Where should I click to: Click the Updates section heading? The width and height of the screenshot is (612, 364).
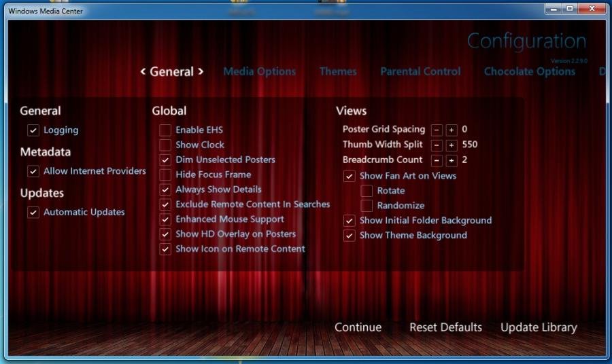[x=41, y=194]
